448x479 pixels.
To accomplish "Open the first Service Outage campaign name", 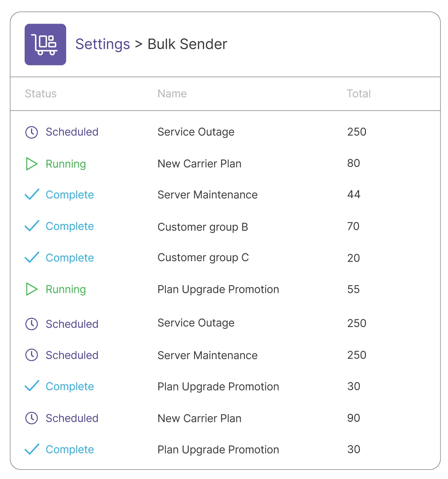I will 196,132.
